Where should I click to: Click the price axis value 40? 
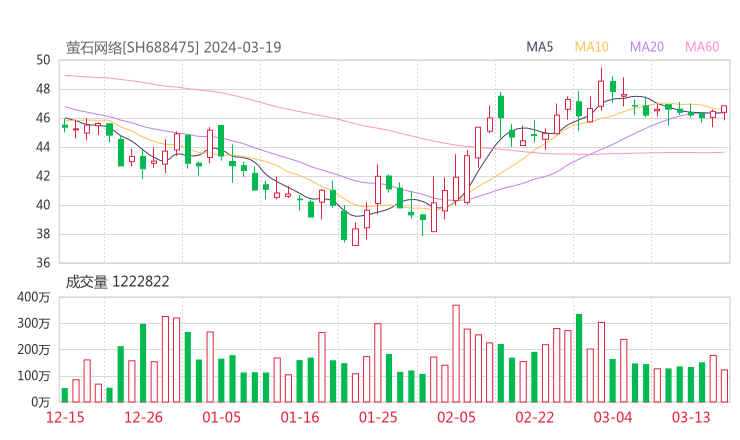coord(43,205)
